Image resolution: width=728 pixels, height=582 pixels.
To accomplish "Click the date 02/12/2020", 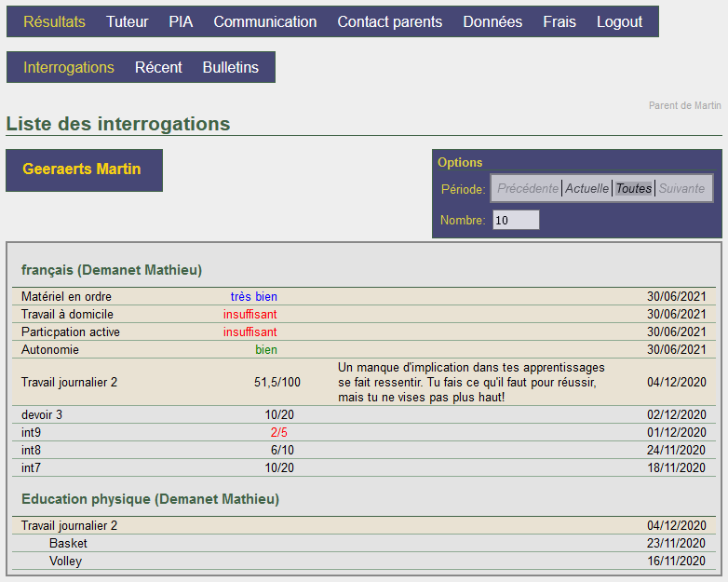I will coord(677,414).
